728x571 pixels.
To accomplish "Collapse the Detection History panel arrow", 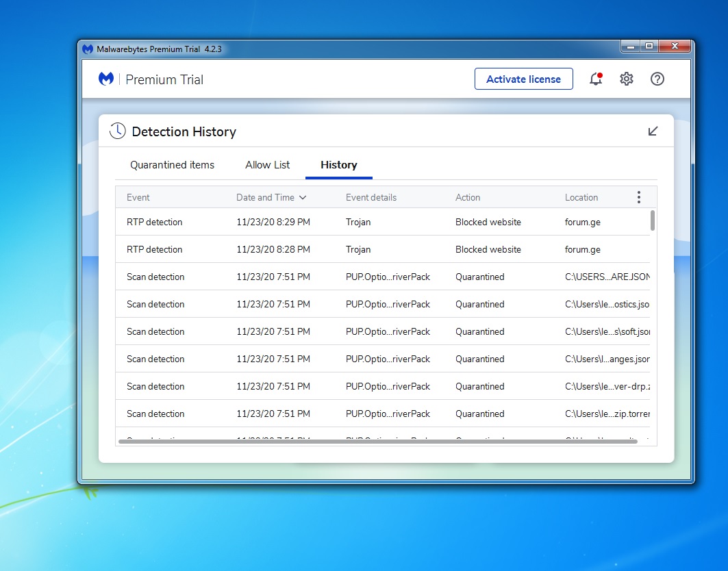I will tap(653, 131).
